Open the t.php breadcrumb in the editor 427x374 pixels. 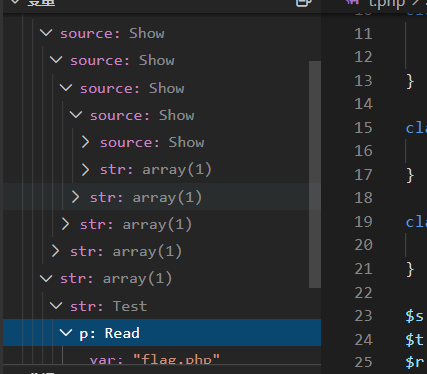point(387,3)
